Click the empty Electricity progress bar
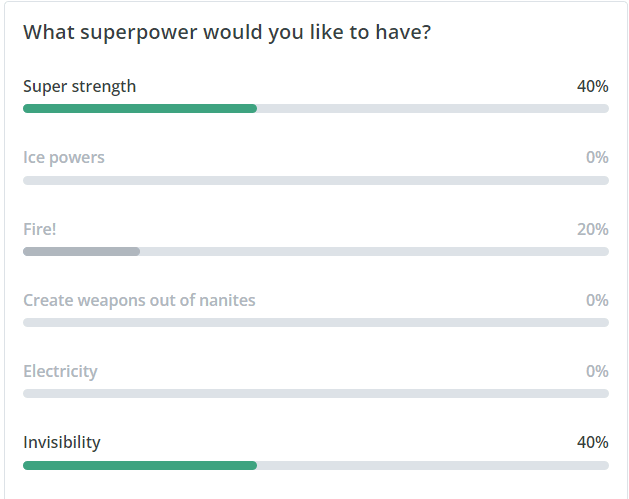 click(x=315, y=393)
